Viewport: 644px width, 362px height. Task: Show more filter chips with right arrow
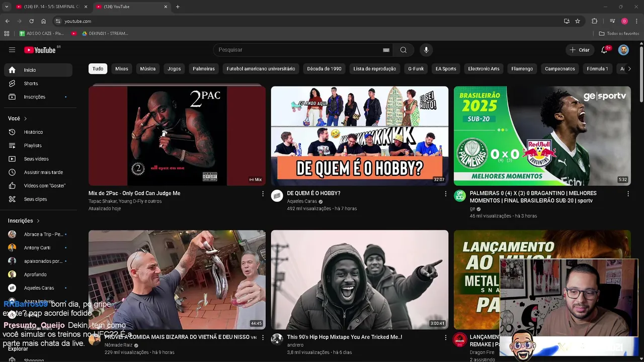629,69
